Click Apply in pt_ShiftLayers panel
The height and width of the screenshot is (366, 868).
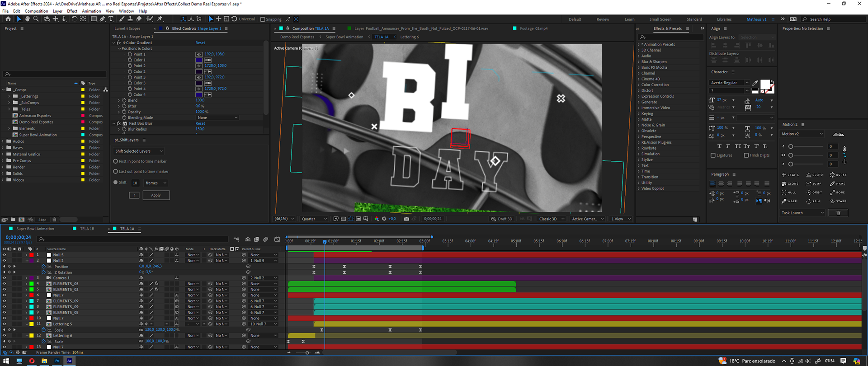[x=156, y=195]
